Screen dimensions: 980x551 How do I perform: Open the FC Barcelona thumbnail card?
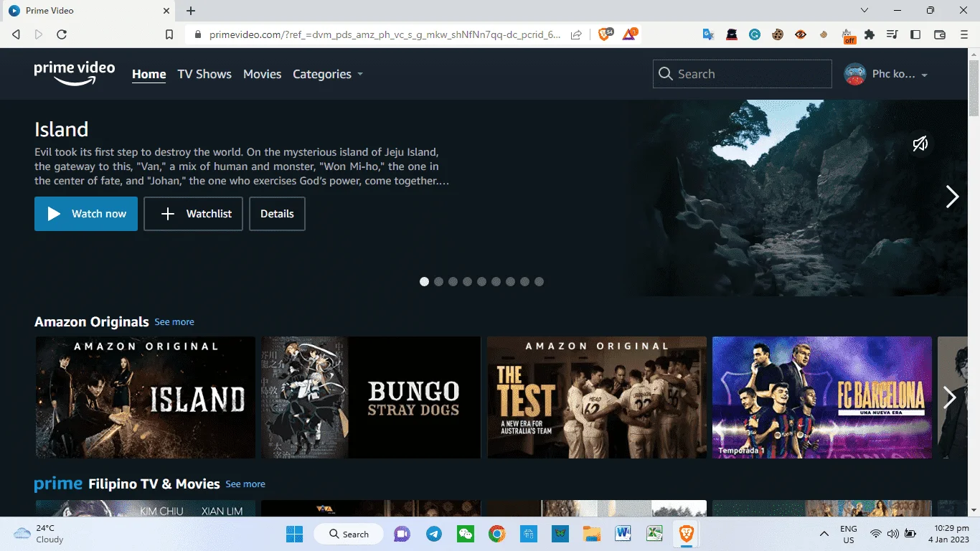coord(822,397)
